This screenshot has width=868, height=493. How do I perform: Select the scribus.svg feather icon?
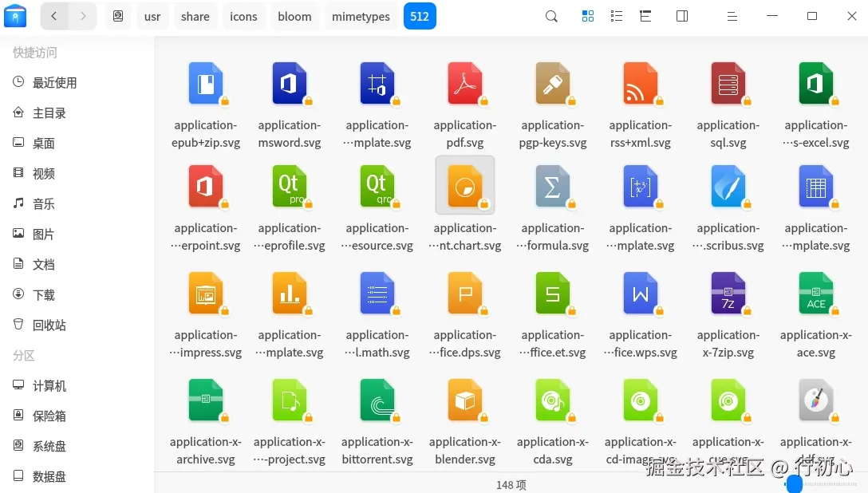(728, 187)
